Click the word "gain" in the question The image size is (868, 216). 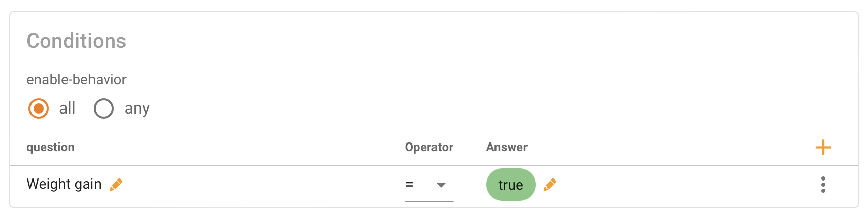(x=87, y=185)
